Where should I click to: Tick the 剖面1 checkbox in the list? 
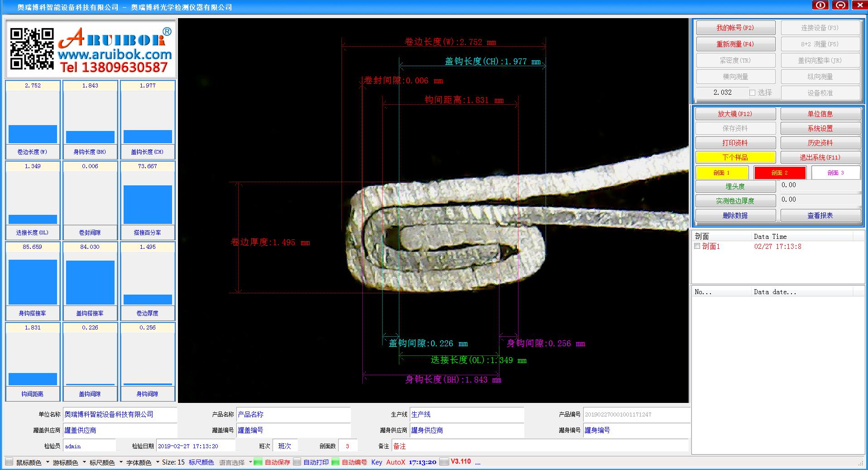coord(697,246)
